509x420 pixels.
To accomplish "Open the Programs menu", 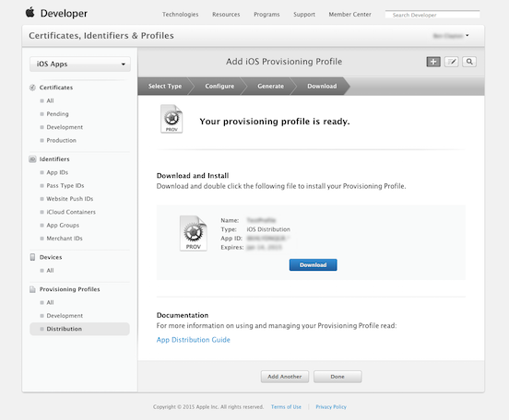I will (266, 15).
